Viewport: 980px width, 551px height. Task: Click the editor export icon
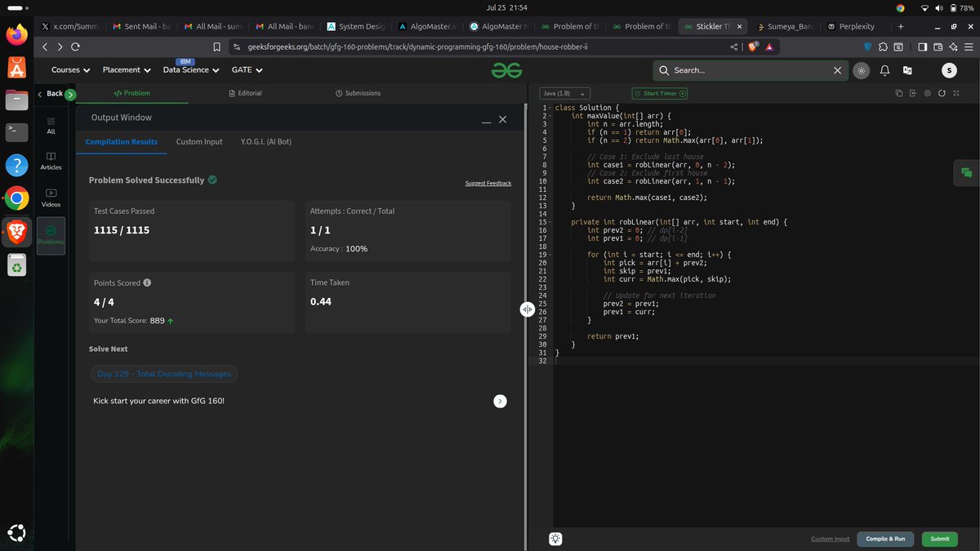pos(913,93)
